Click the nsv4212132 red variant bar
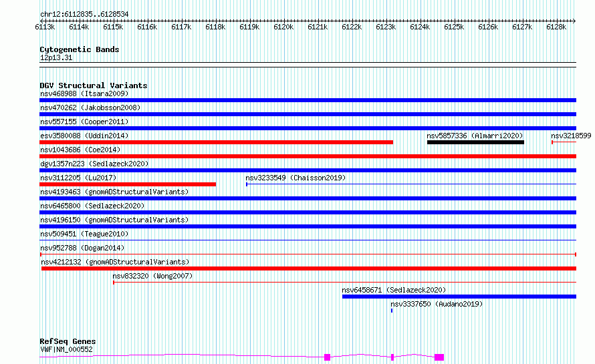 point(309,268)
